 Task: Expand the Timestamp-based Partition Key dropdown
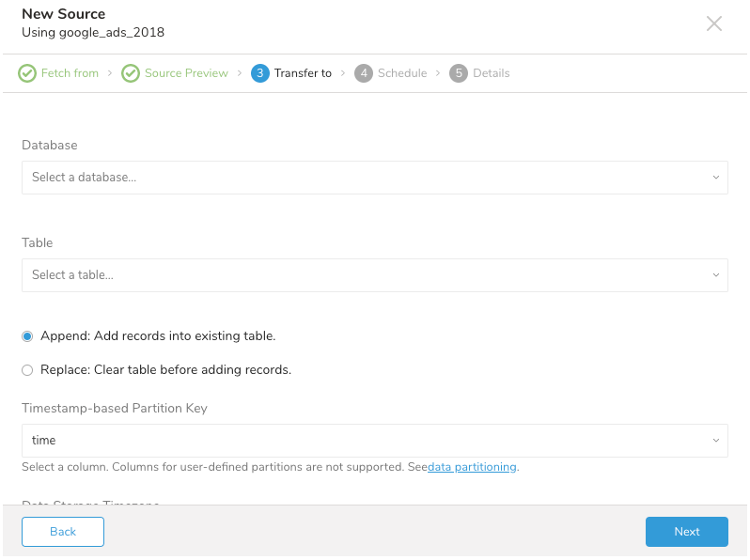[374, 441]
